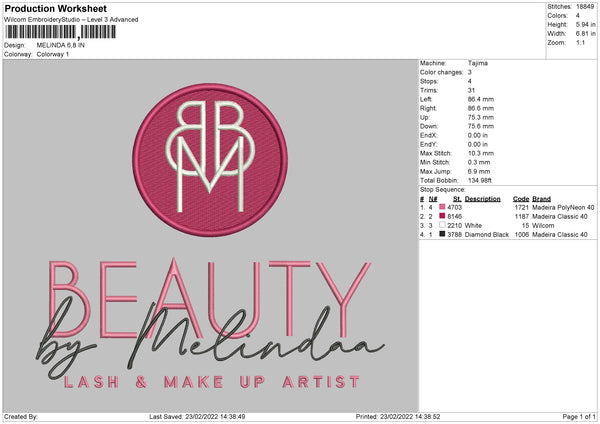
Task: Click code 1187 in stop sequence row 2
Action: click(522, 217)
